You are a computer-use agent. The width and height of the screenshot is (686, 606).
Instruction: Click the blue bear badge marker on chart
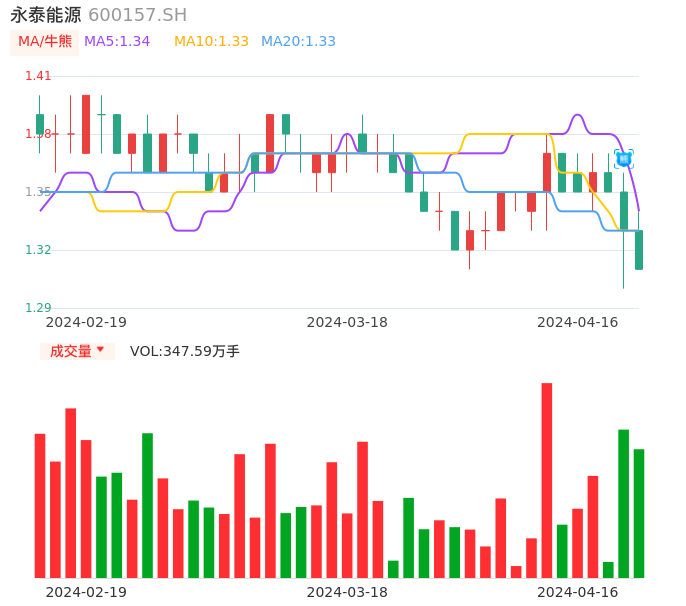623,158
